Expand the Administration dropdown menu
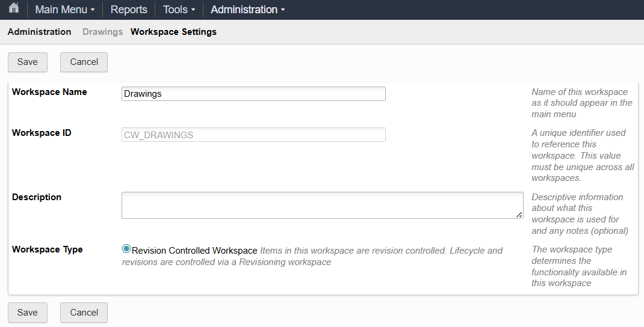Image resolution: width=644 pixels, height=327 pixels. point(247,10)
